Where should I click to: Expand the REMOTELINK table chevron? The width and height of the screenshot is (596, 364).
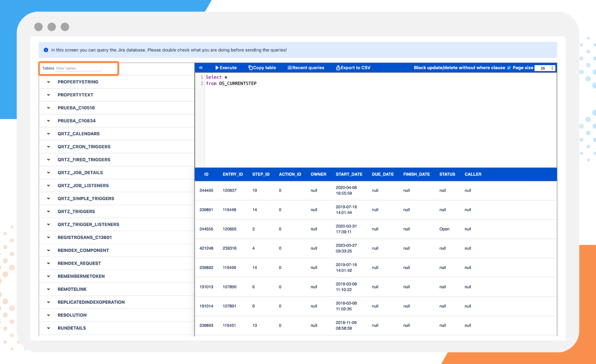[49, 289]
